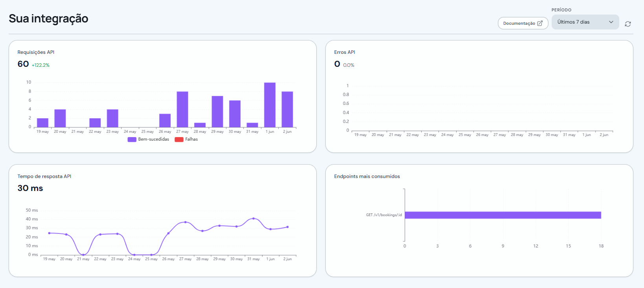Screen dimensions: 644x288
Task: Toggle the Bem-sucedidas legend swatch
Action: (132, 139)
